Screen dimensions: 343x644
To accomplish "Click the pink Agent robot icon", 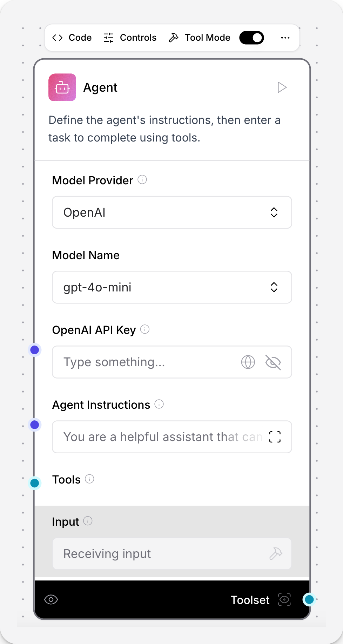I will coord(62,87).
